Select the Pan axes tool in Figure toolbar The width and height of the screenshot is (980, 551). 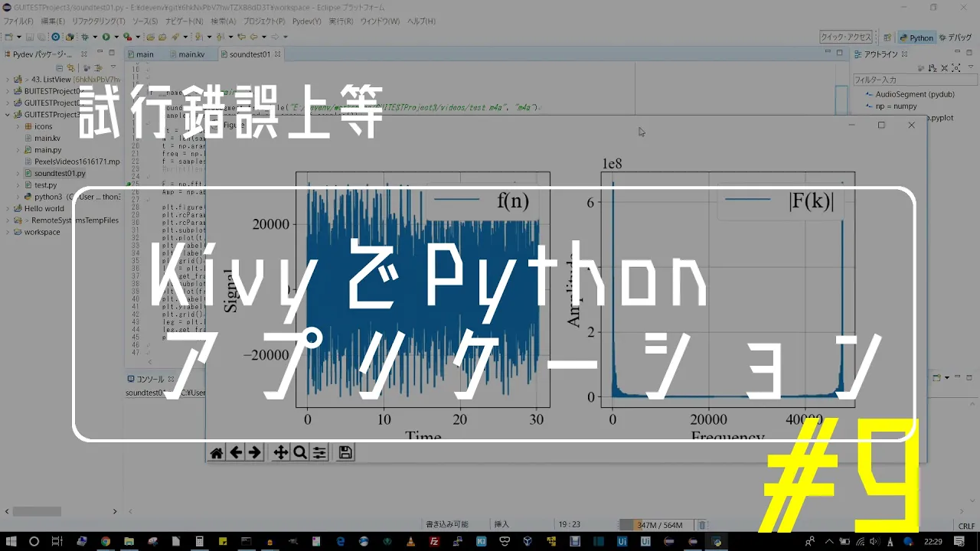[281, 453]
